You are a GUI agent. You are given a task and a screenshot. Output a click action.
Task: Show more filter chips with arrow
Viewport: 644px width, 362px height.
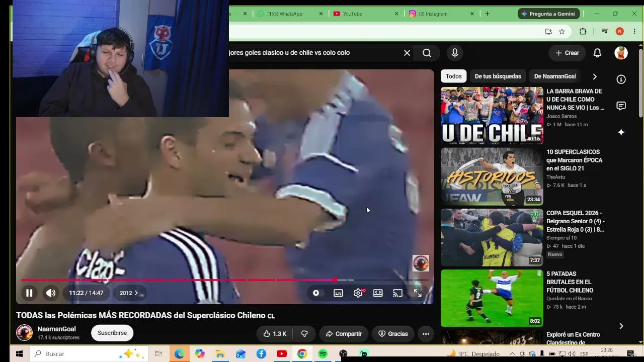click(x=595, y=76)
